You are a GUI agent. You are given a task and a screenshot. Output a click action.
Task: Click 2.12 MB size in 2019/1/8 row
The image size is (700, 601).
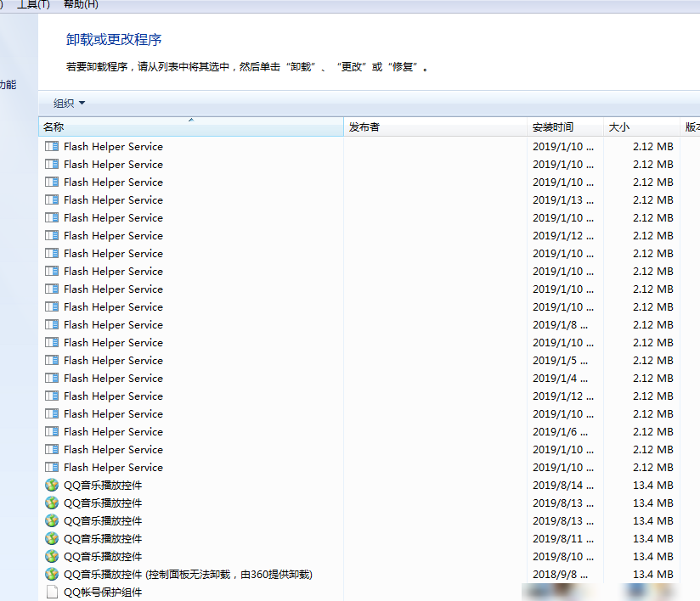point(652,325)
